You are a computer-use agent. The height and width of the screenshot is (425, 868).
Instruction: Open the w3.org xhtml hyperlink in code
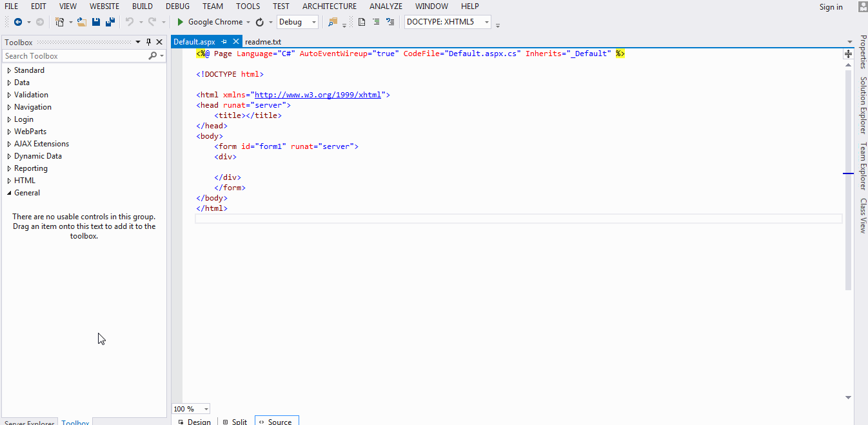click(x=318, y=95)
